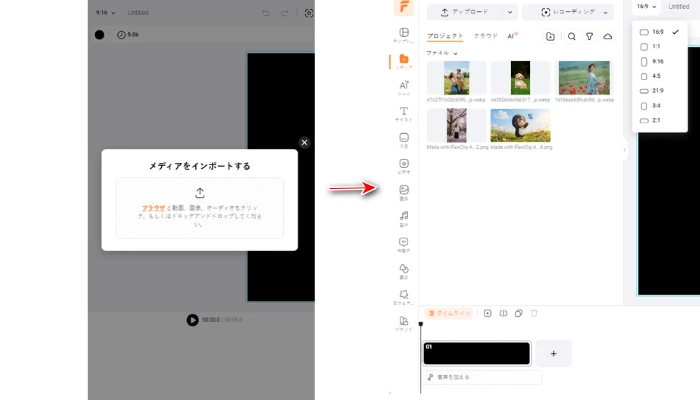This screenshot has width=700, height=400.
Task: Click the cloud icon in media panel
Action: pos(607,37)
